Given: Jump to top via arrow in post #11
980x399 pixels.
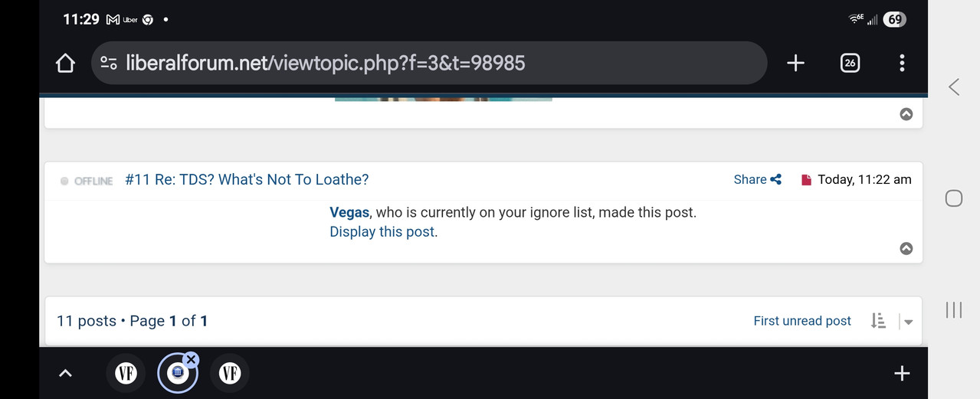Looking at the screenshot, I should point(906,248).
